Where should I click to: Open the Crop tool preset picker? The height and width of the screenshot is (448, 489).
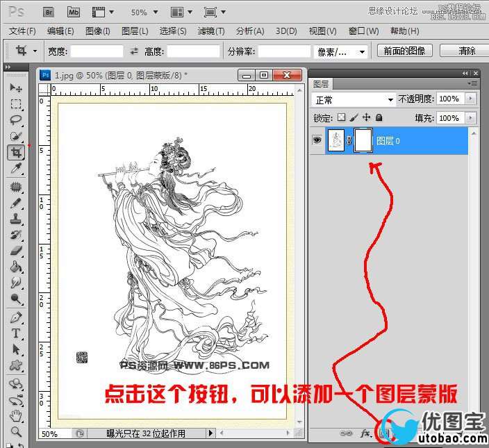[35, 51]
